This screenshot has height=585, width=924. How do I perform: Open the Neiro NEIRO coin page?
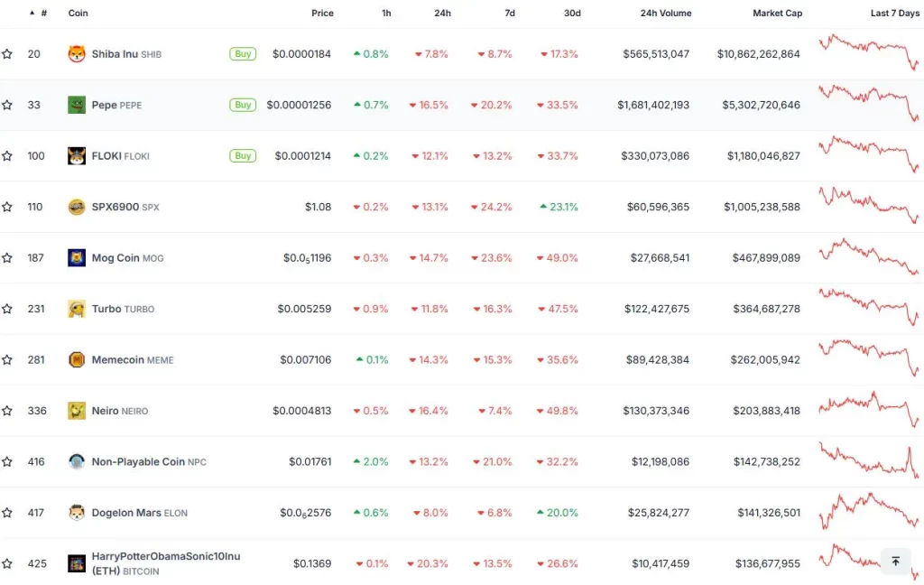point(120,411)
